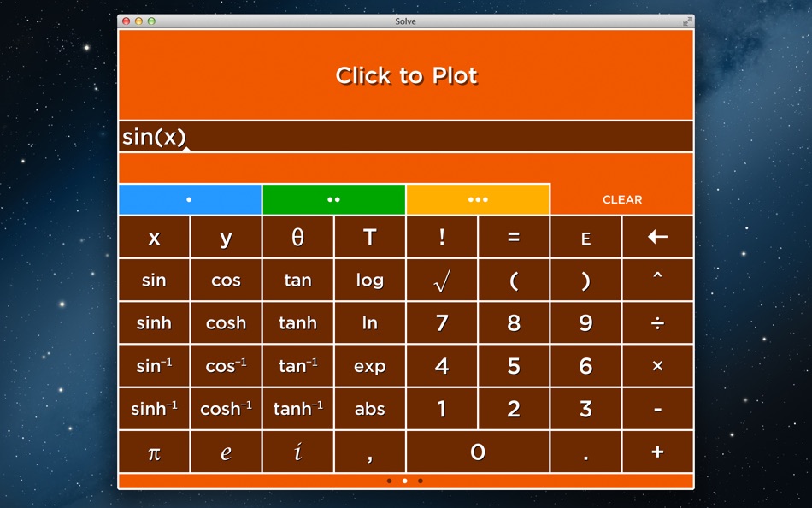Screen dimensions: 812x508
Task: Tap the minus - key
Action: (x=657, y=410)
